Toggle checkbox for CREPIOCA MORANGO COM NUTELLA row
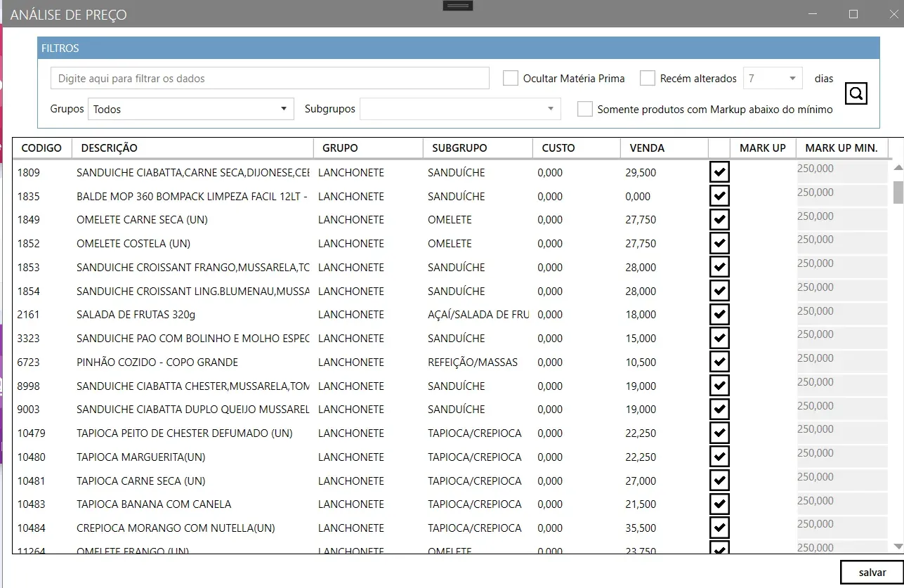This screenshot has height=588, width=904. [x=719, y=528]
